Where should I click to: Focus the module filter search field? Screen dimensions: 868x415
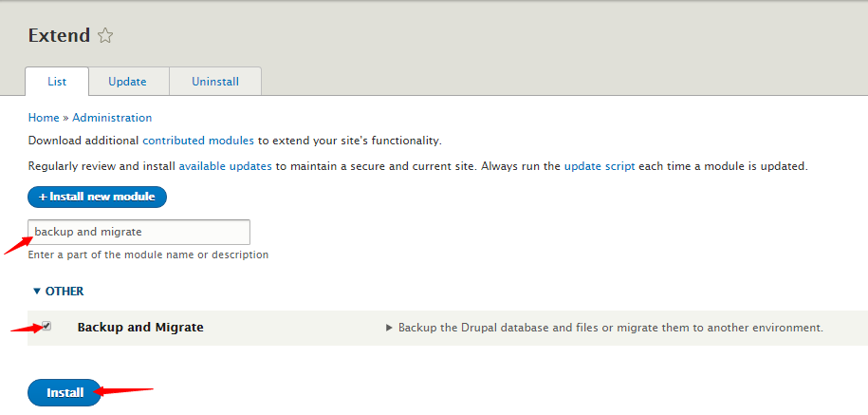click(x=139, y=232)
